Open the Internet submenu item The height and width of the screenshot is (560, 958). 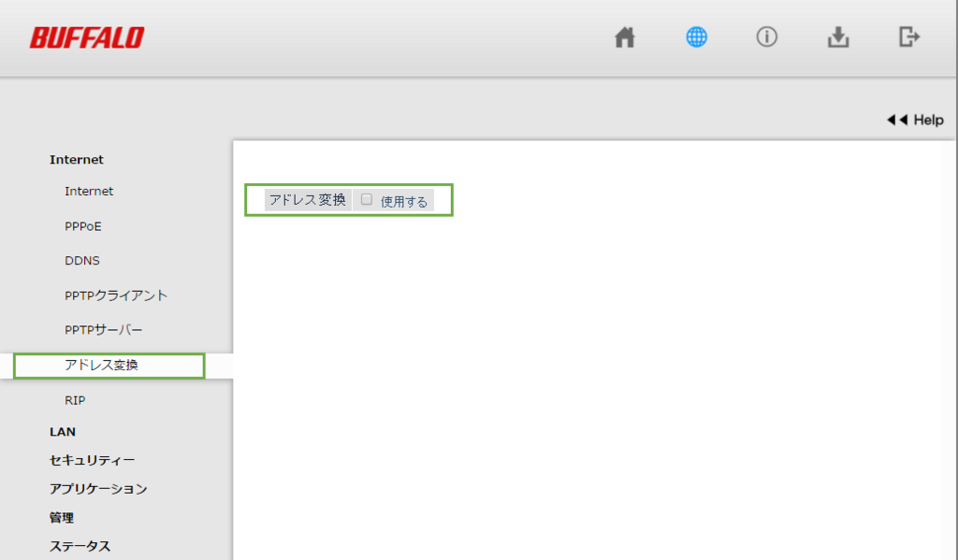[x=89, y=191]
